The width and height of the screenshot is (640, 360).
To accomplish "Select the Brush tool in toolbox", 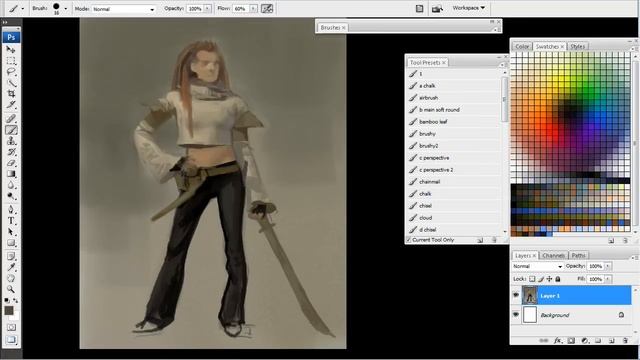I will point(11,130).
